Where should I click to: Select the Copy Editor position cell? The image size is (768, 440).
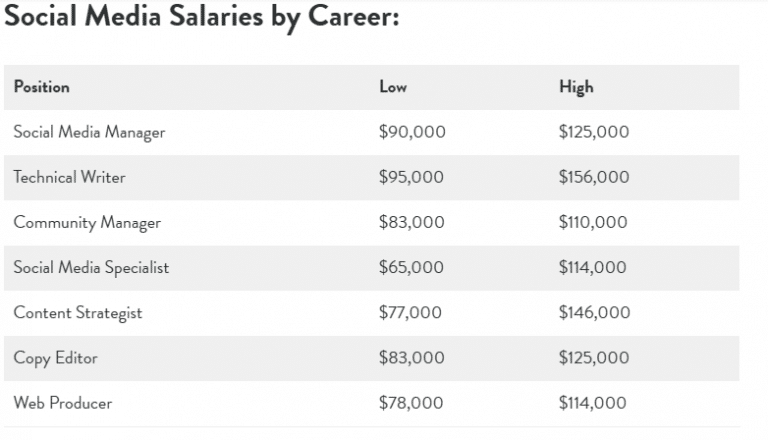(55, 358)
